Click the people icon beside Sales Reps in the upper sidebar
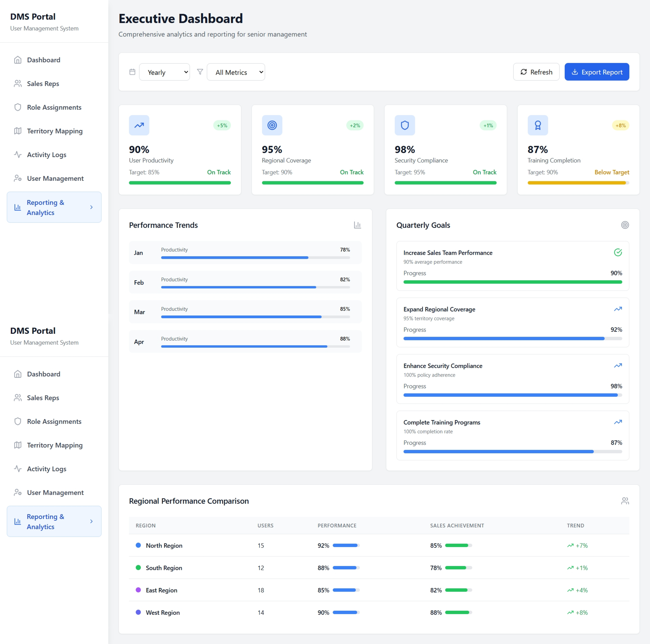 18,83
